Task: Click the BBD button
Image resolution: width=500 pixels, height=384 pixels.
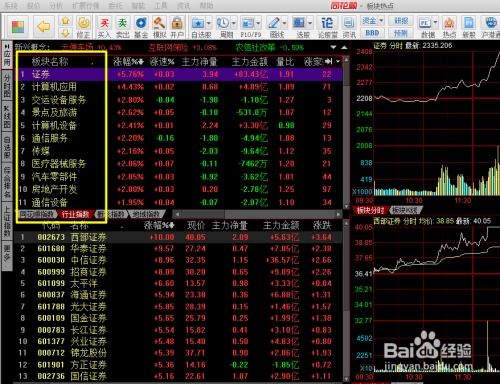Action: (372, 33)
